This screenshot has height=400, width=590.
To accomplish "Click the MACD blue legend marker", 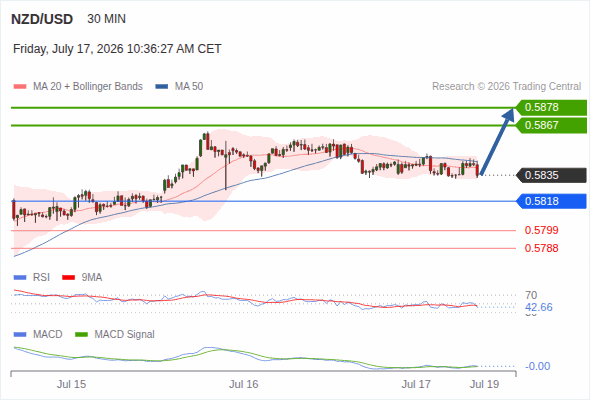I will (x=20, y=335).
